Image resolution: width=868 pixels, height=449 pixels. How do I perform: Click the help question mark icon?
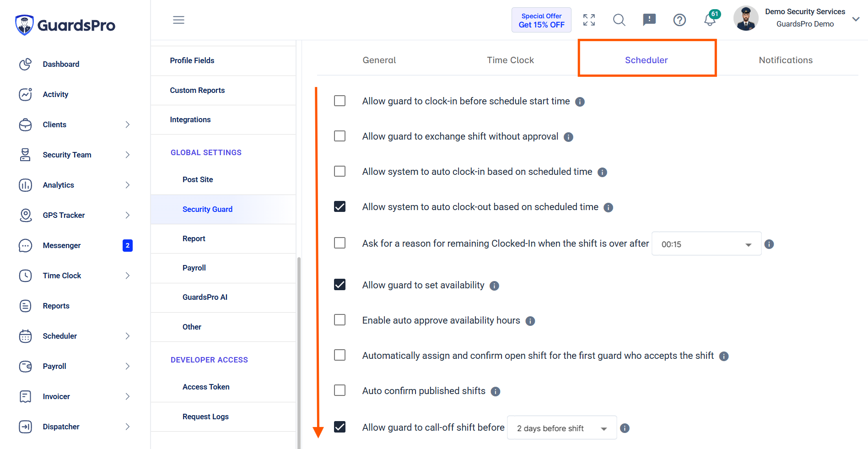click(679, 20)
